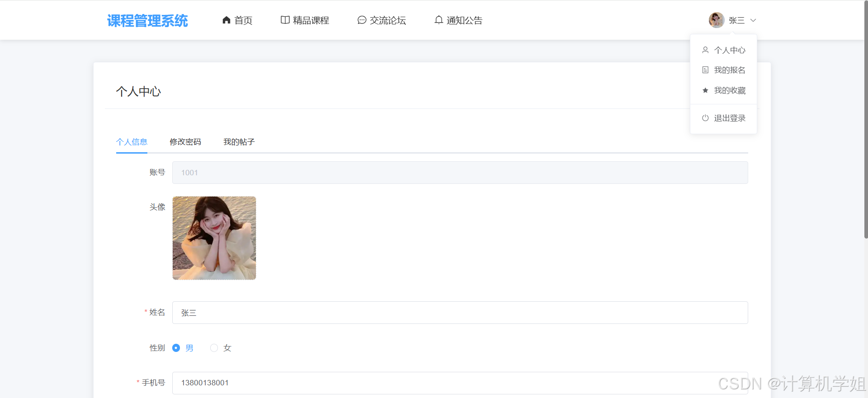Viewport: 868px width, 398px height.
Task: Choose 我的收藏 from the user dropdown
Action: click(x=723, y=90)
